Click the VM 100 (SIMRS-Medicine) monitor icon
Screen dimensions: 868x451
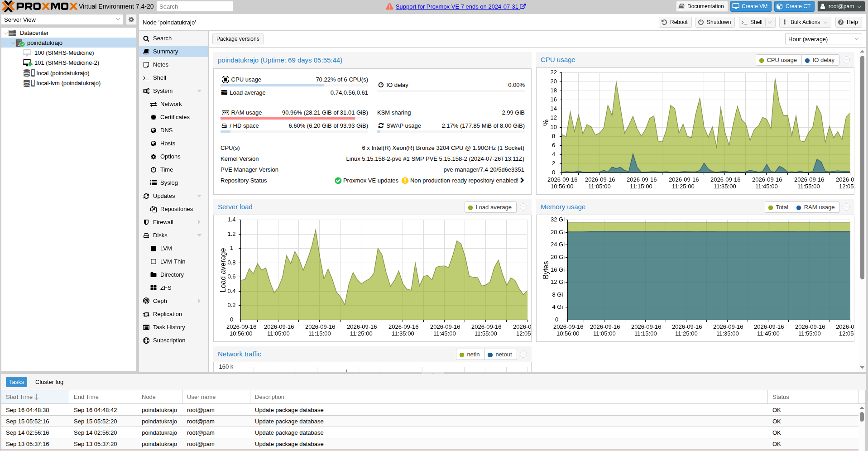pyautogui.click(x=27, y=53)
